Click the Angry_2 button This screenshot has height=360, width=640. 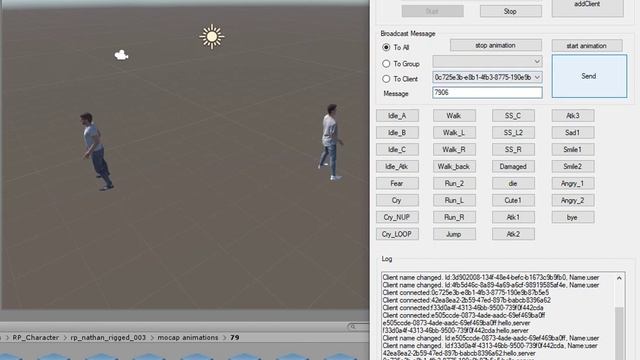573,200
